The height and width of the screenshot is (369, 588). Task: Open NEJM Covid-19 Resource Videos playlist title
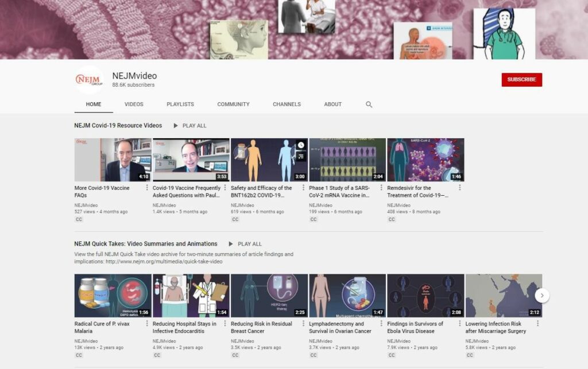coord(118,126)
